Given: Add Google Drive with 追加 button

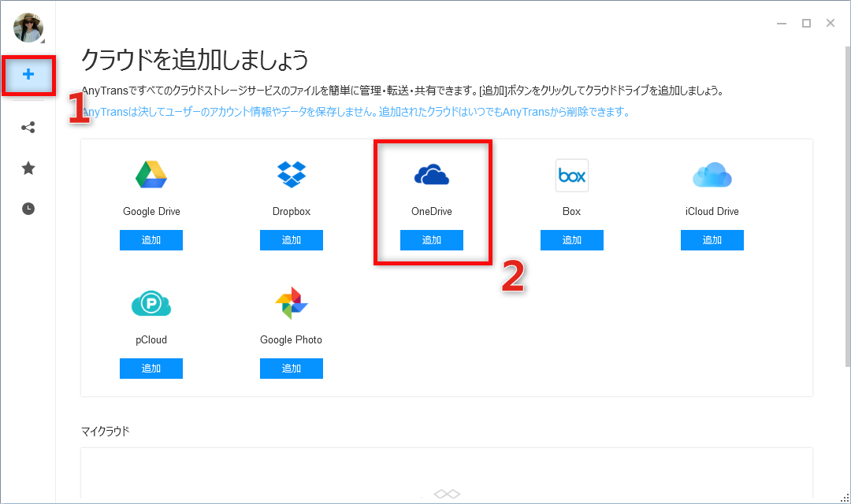Looking at the screenshot, I should click(151, 239).
